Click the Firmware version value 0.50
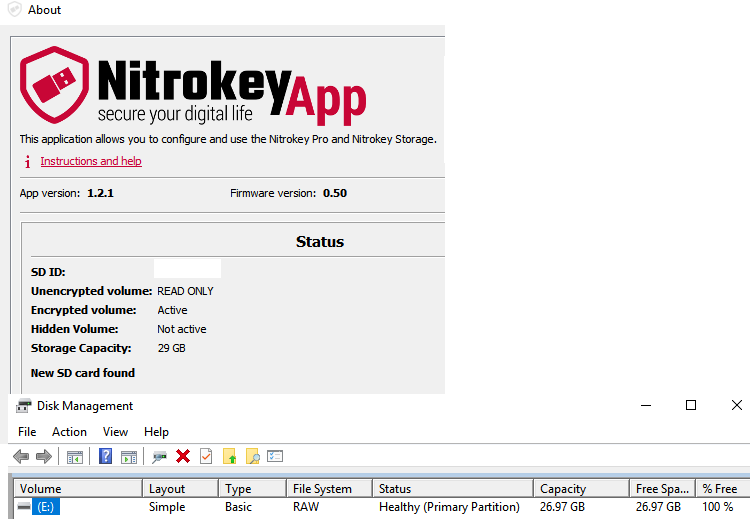Image resolution: width=753 pixels, height=524 pixels. tap(335, 193)
